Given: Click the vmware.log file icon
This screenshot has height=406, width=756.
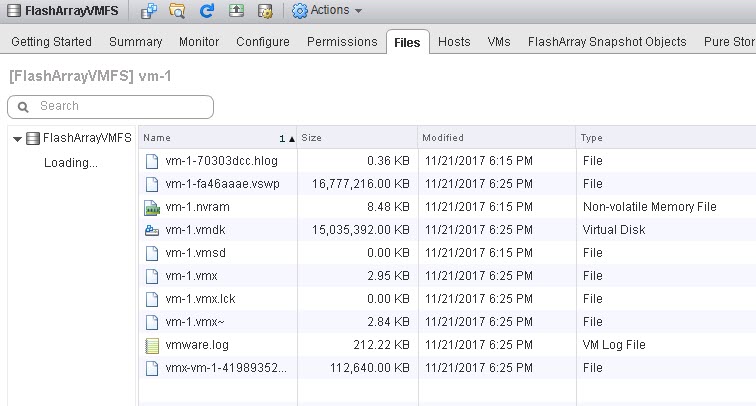Looking at the screenshot, I should click(x=152, y=345).
